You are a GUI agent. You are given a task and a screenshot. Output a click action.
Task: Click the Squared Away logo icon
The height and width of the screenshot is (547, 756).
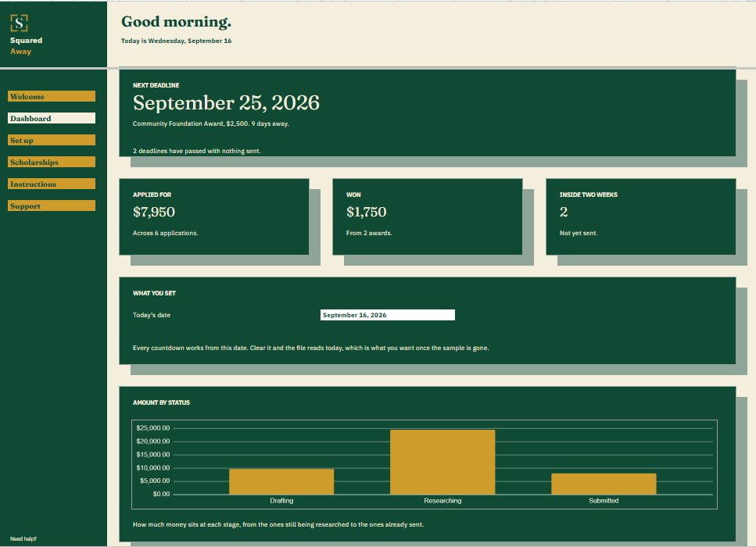(x=20, y=23)
